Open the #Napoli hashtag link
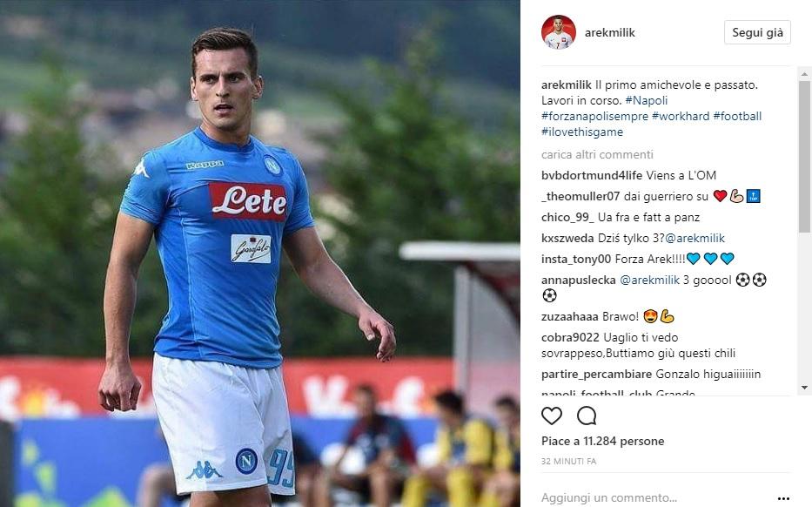The height and width of the screenshot is (507, 812). point(647,100)
